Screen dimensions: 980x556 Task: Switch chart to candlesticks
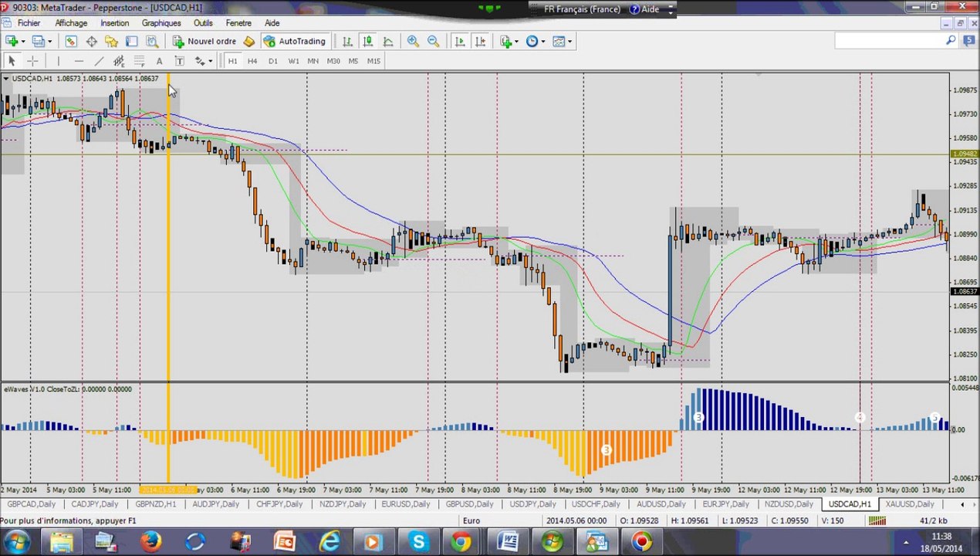tap(368, 41)
